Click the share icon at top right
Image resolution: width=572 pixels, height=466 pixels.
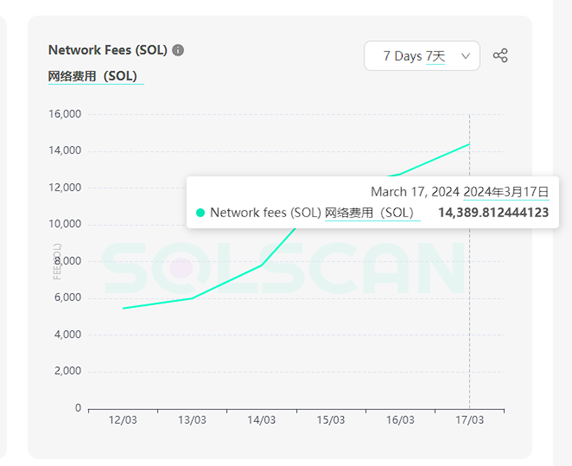click(500, 55)
